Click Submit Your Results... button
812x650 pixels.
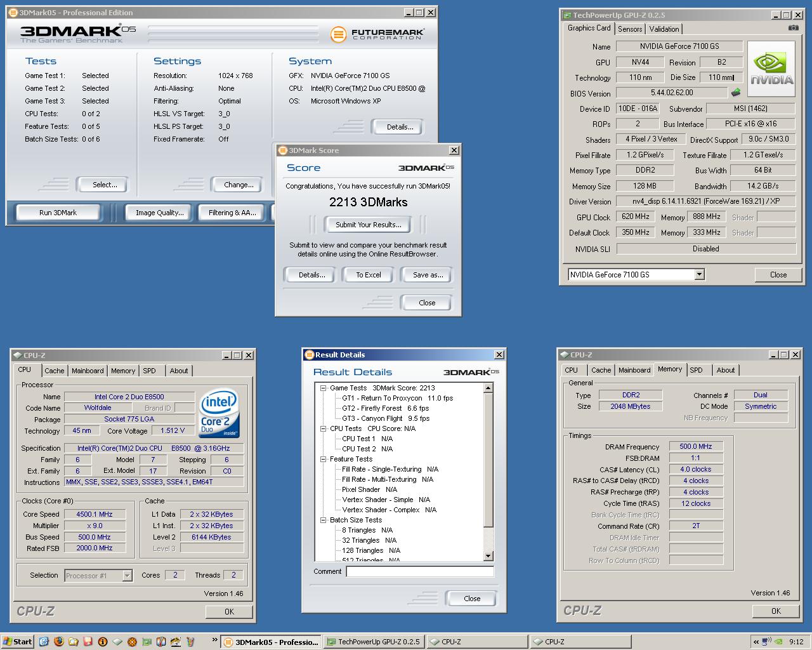click(x=369, y=225)
